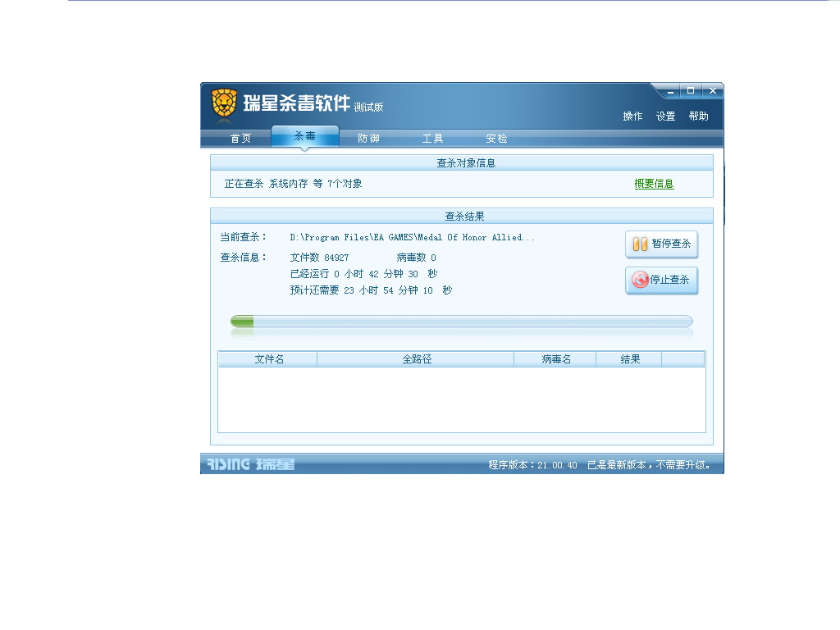
Task: Click the green scan progress bar
Action: [462, 322]
